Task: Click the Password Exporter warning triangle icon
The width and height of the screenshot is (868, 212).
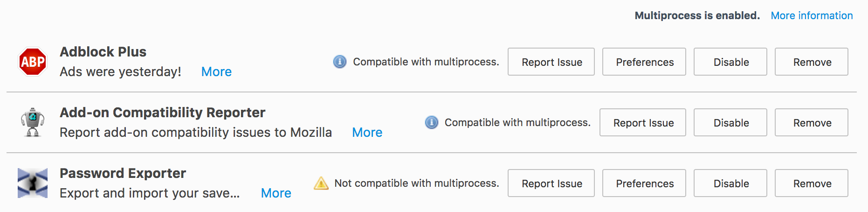Action: tap(321, 183)
